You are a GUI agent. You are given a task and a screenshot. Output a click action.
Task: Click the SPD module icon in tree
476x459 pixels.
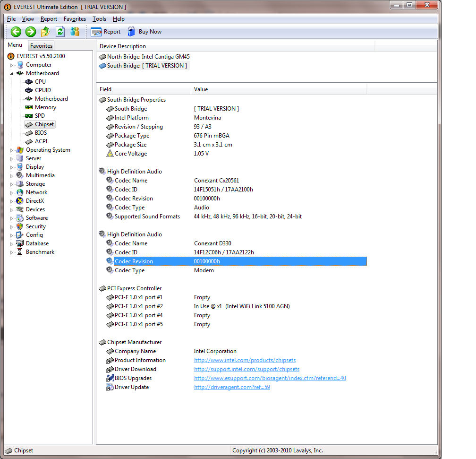[29, 116]
